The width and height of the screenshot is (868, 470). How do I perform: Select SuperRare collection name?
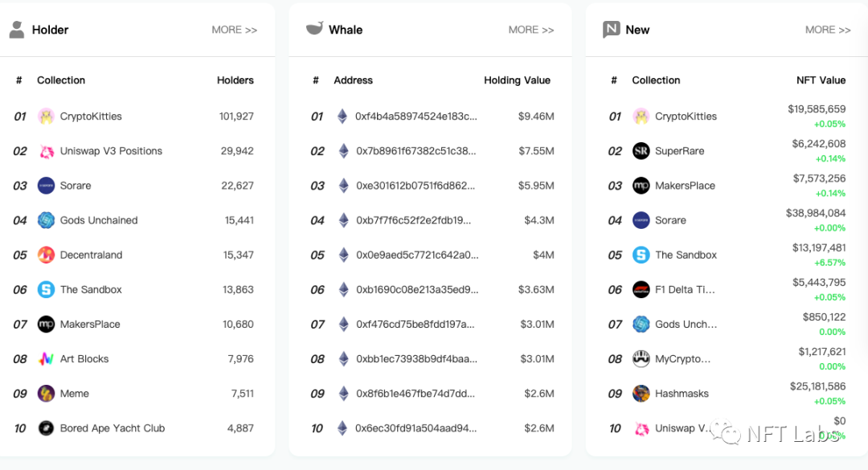point(680,151)
